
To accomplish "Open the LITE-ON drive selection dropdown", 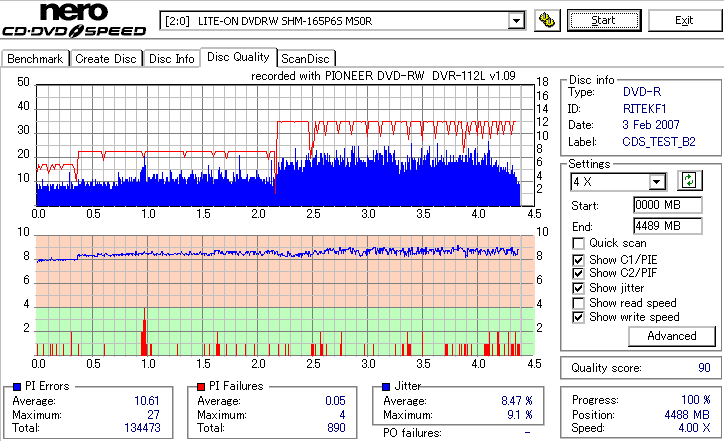I will [516, 21].
